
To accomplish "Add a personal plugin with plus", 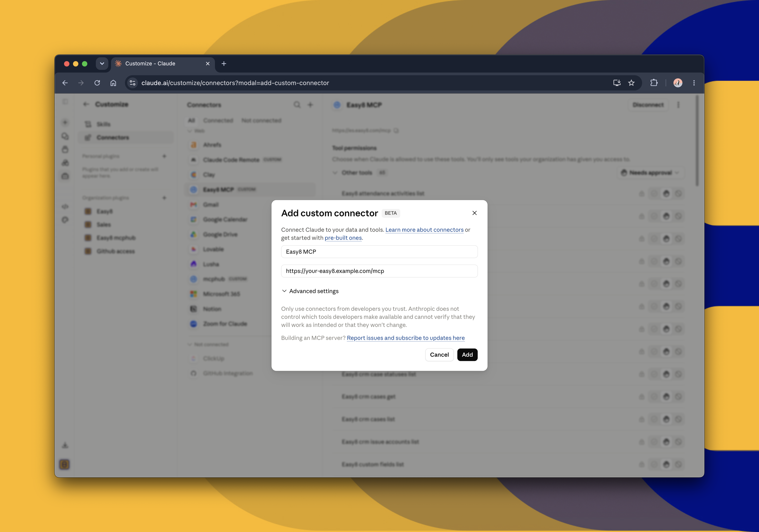I will (164, 156).
